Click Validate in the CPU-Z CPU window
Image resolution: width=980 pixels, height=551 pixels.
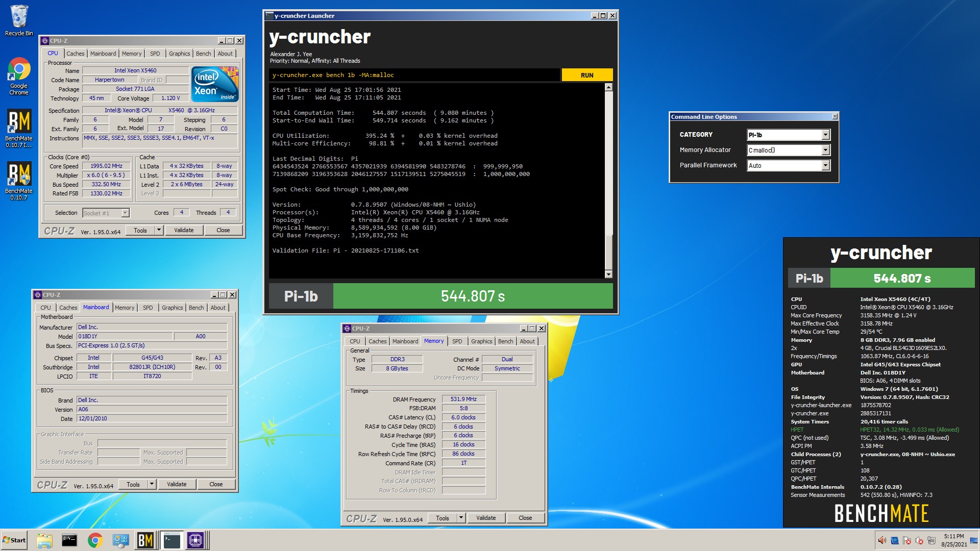coord(184,231)
